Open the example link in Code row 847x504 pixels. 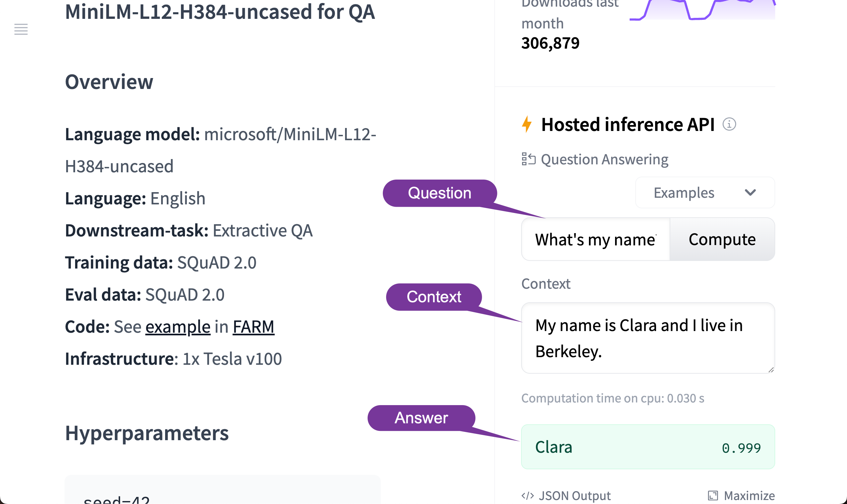[178, 327]
